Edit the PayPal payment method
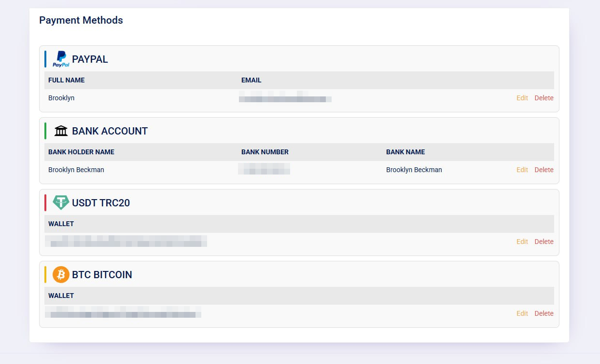The image size is (600, 364). 522,98
